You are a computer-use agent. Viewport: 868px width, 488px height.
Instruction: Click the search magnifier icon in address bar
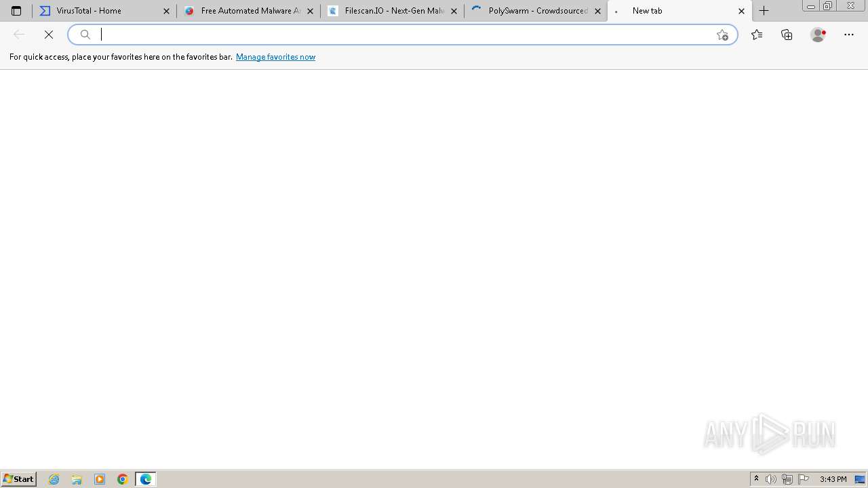coord(85,35)
